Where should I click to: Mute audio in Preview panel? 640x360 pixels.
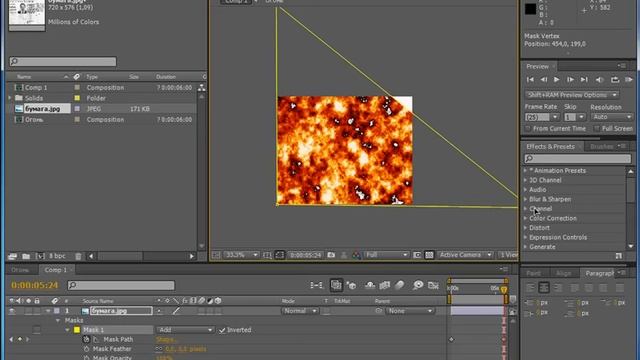599,80
